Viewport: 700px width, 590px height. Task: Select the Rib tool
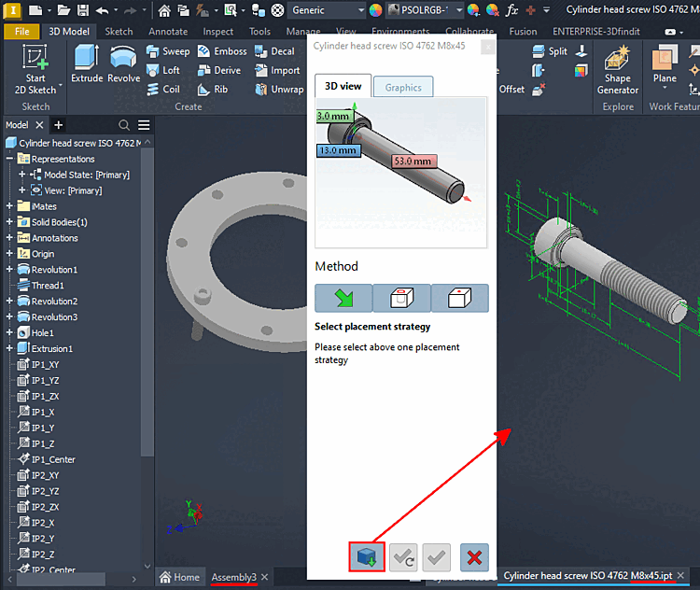[x=213, y=90]
